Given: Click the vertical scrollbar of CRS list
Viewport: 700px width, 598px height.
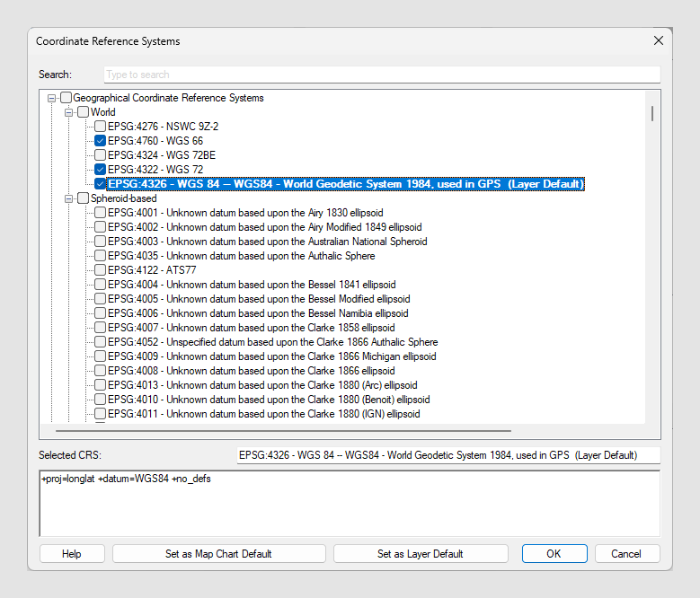Looking at the screenshot, I should (652, 269).
